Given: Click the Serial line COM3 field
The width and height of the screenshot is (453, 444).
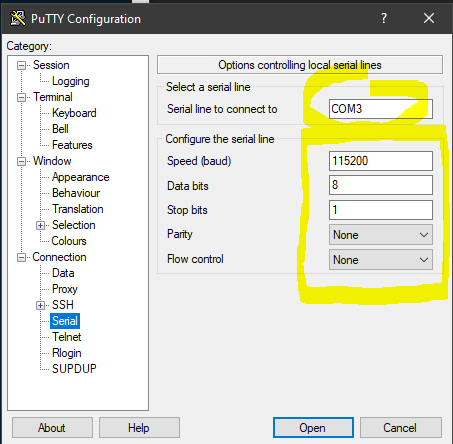Looking at the screenshot, I should [x=381, y=109].
